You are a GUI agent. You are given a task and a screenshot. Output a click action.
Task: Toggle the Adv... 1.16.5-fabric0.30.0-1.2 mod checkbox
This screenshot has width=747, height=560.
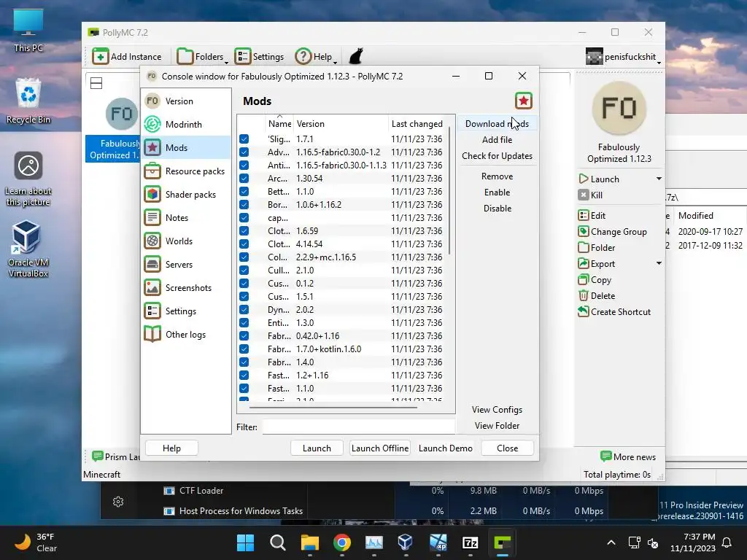click(x=244, y=152)
